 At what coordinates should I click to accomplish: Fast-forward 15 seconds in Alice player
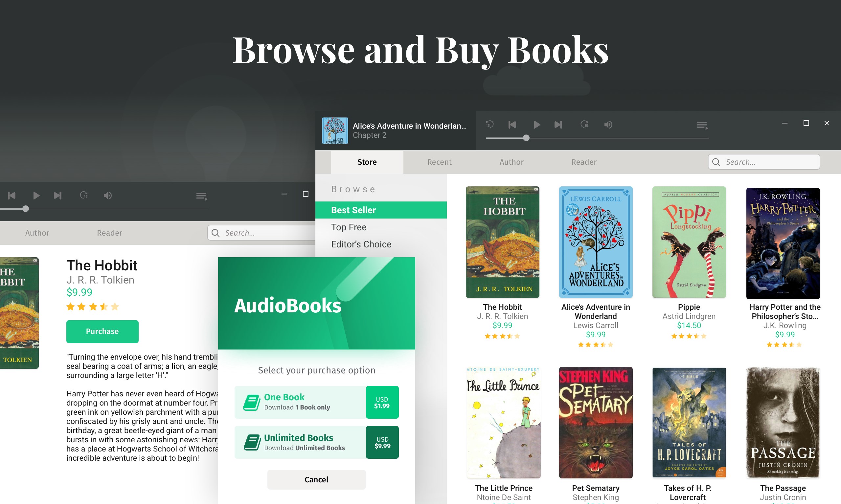pyautogui.click(x=584, y=124)
